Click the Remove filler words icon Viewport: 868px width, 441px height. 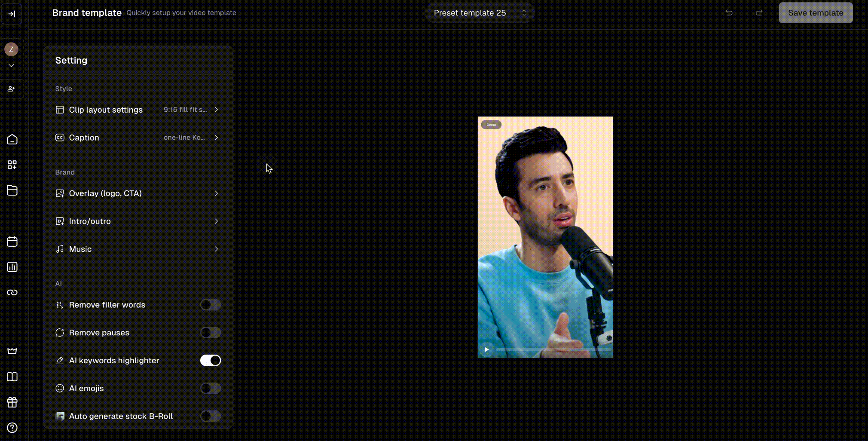pos(60,305)
